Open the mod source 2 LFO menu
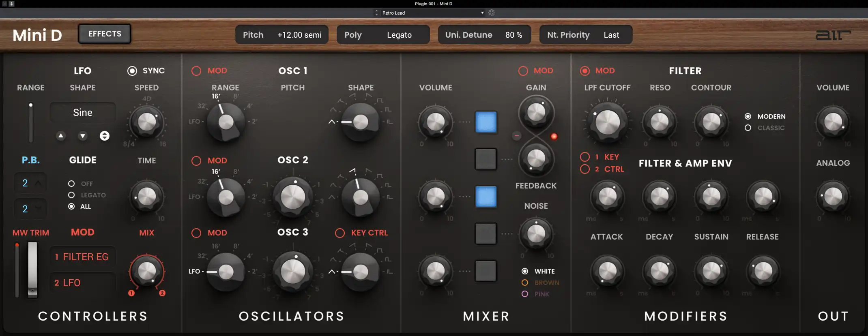 tap(83, 283)
